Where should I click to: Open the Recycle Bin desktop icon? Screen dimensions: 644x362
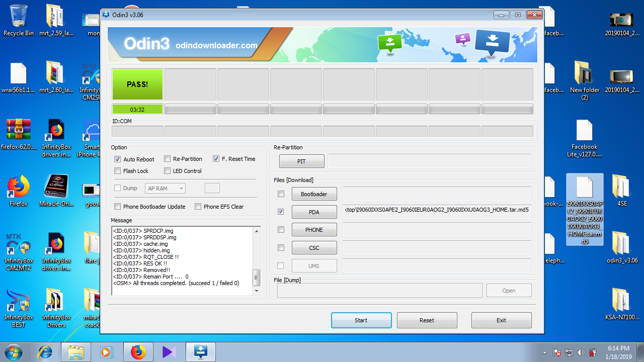[x=19, y=20]
